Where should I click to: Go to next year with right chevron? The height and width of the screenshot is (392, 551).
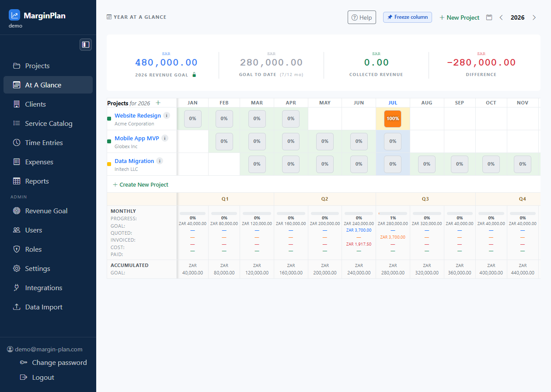[534, 17]
